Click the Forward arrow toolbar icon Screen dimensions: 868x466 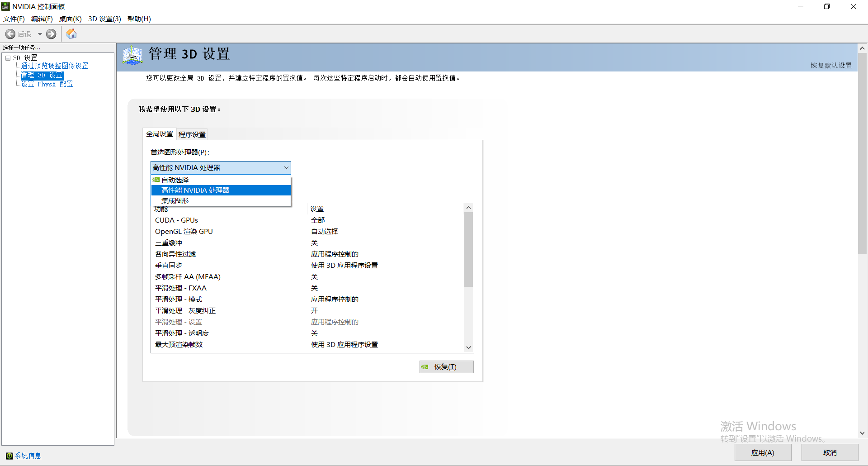52,34
